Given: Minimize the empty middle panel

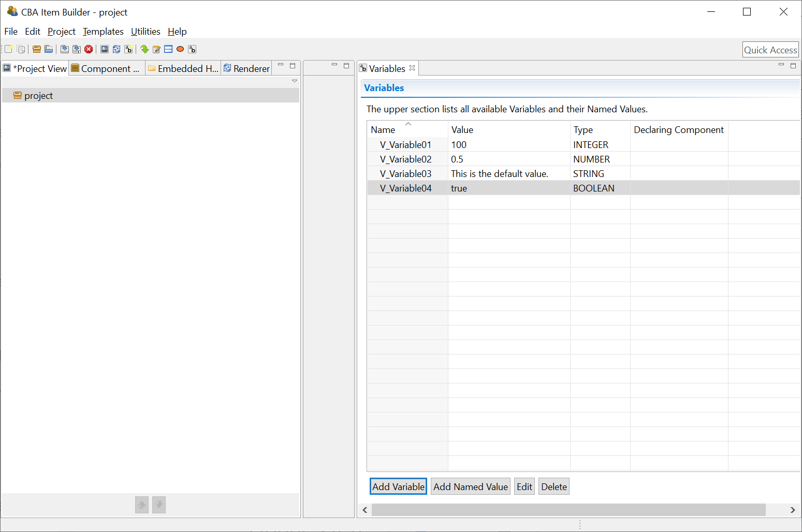Looking at the screenshot, I should pos(334,65).
